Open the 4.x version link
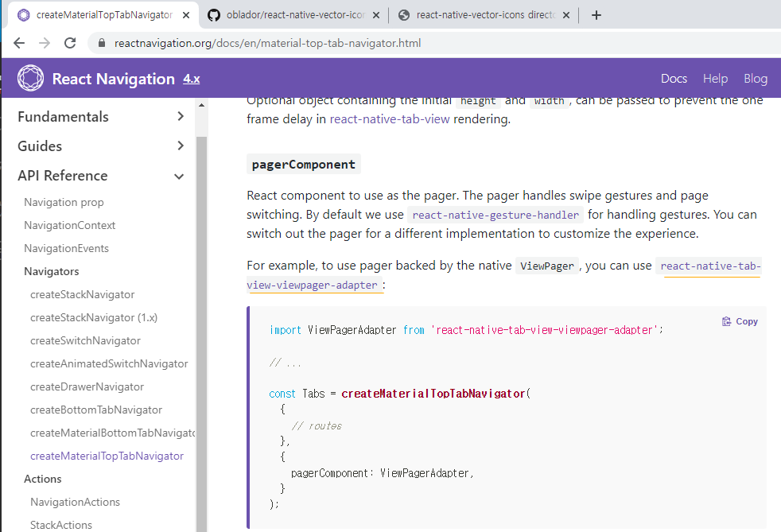 (191, 79)
